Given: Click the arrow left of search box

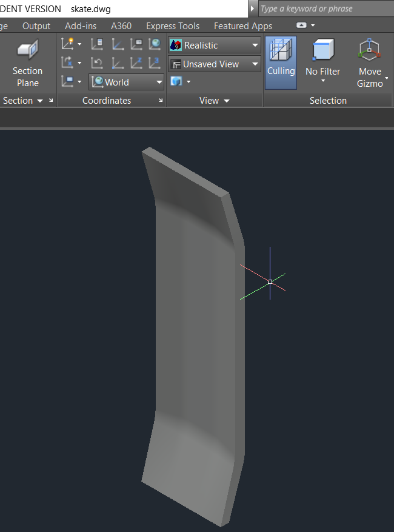Looking at the screenshot, I should tap(252, 8).
